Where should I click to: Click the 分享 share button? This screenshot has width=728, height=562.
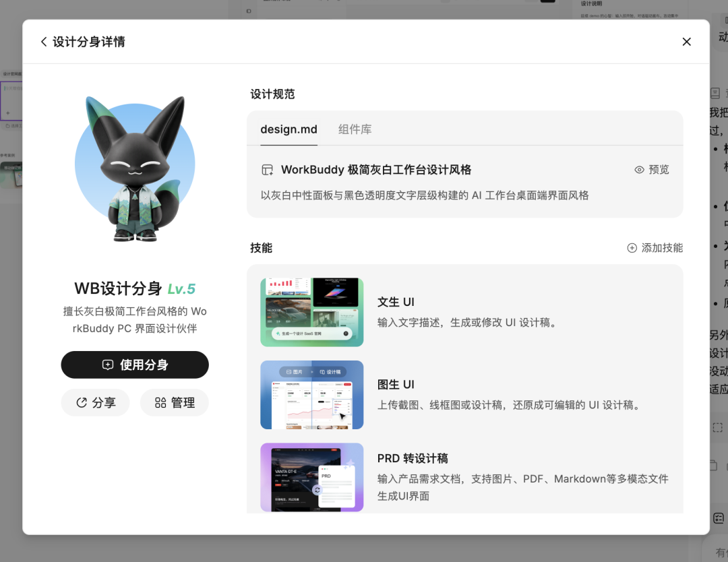(95, 402)
